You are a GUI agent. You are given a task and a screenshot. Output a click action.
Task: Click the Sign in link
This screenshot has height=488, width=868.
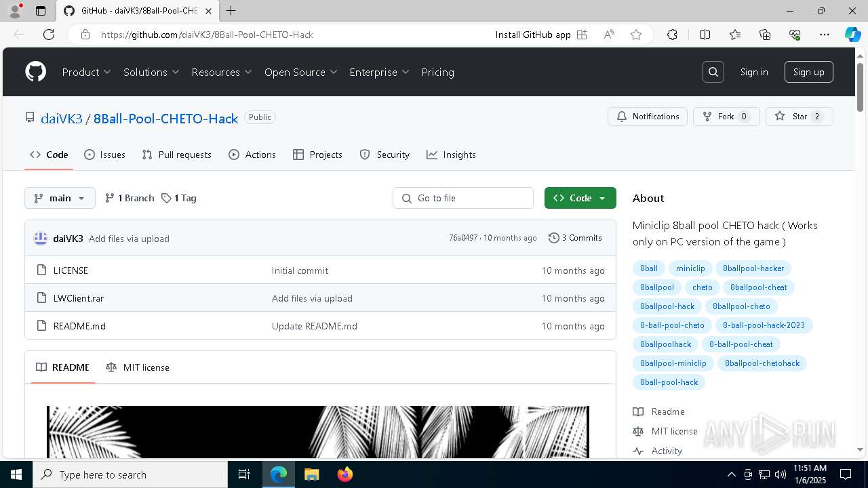(x=754, y=72)
